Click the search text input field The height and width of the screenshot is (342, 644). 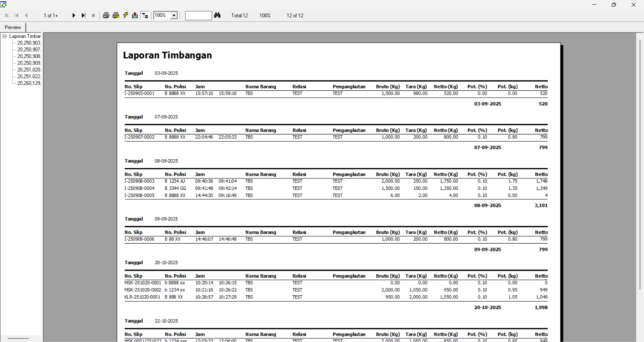click(198, 15)
